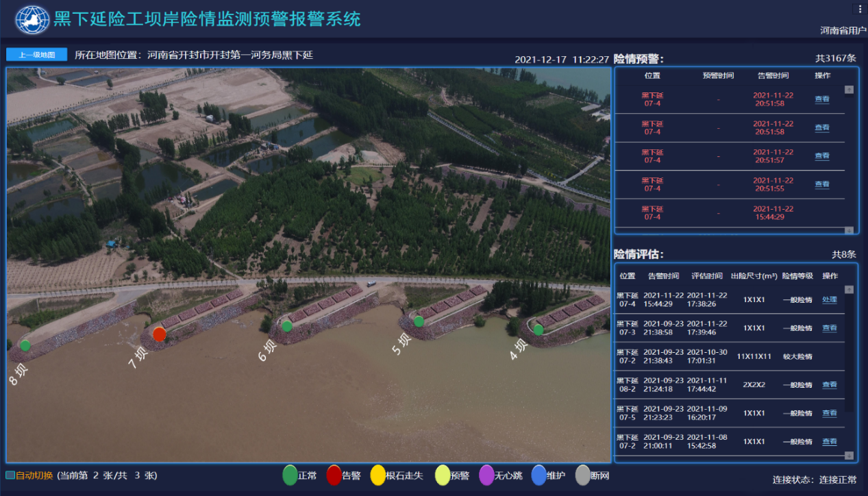
Task: Click the 河南省用户 user label
Action: (x=839, y=31)
